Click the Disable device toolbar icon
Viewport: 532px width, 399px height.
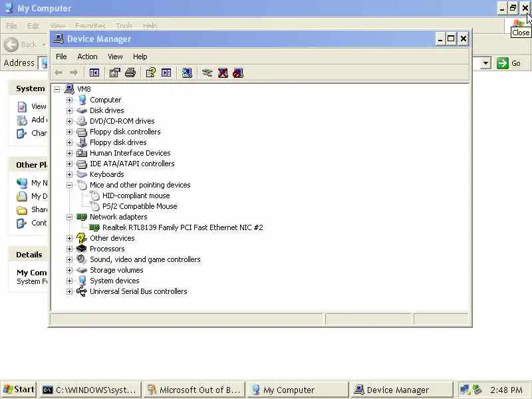click(x=238, y=72)
